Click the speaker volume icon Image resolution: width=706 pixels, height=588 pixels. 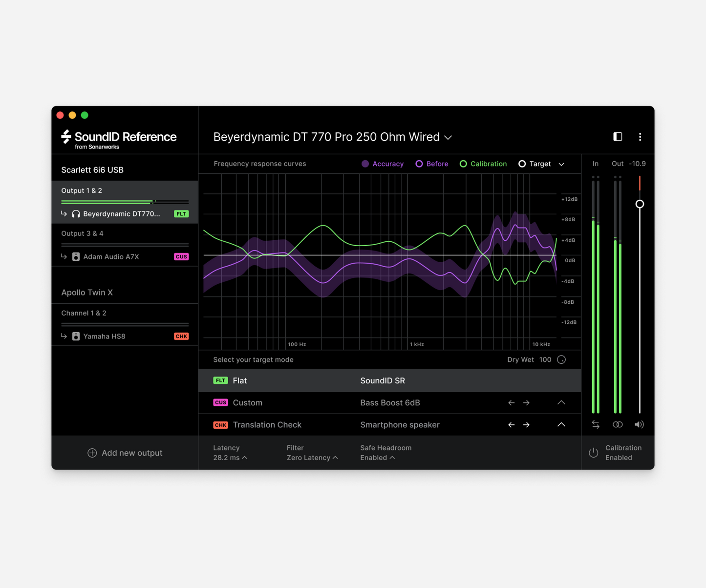639,424
